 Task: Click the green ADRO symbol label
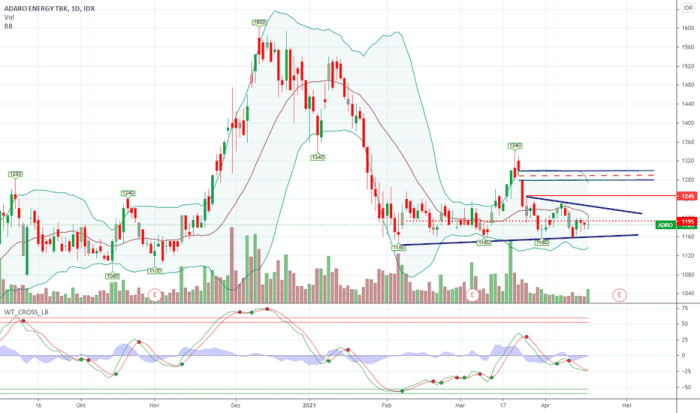click(666, 225)
